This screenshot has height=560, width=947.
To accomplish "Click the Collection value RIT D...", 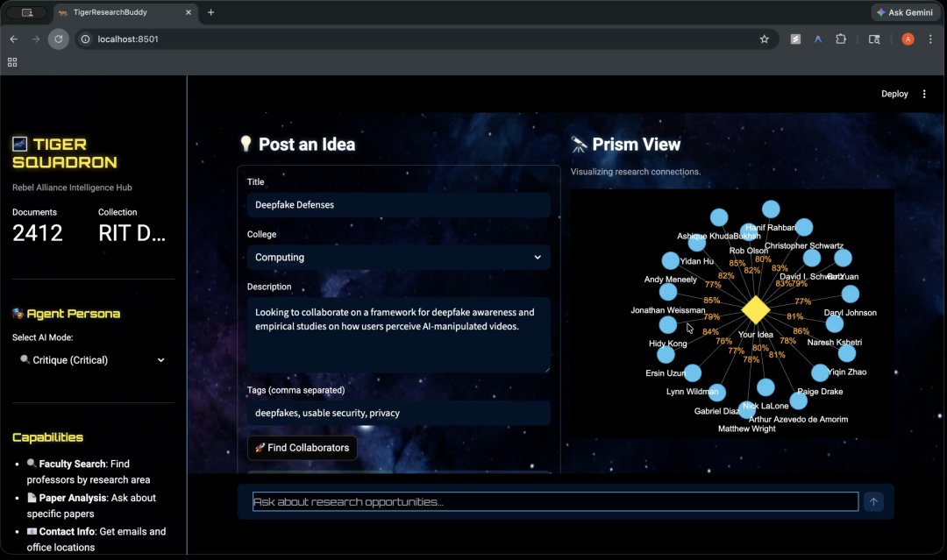I will coord(132,233).
